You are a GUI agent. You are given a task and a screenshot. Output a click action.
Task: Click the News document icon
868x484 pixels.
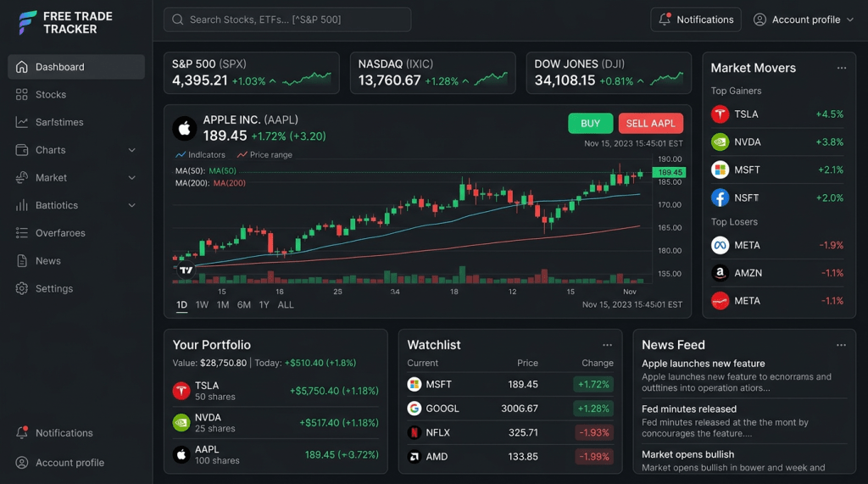(21, 261)
